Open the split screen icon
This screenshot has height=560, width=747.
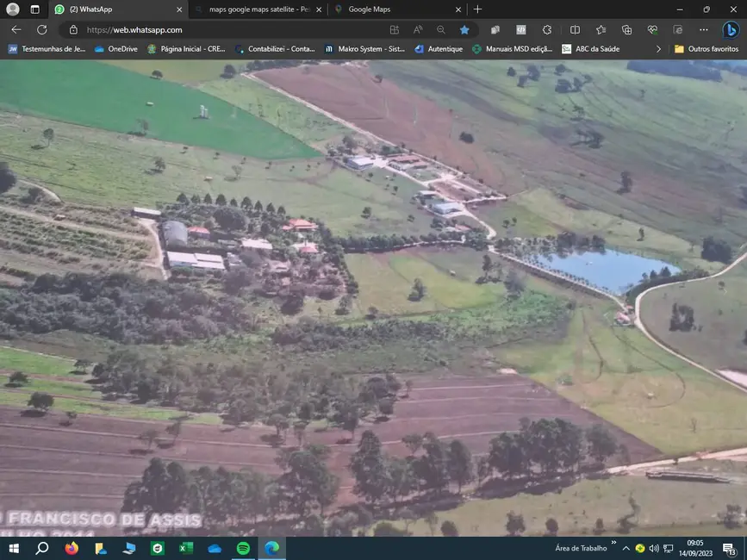pos(575,28)
